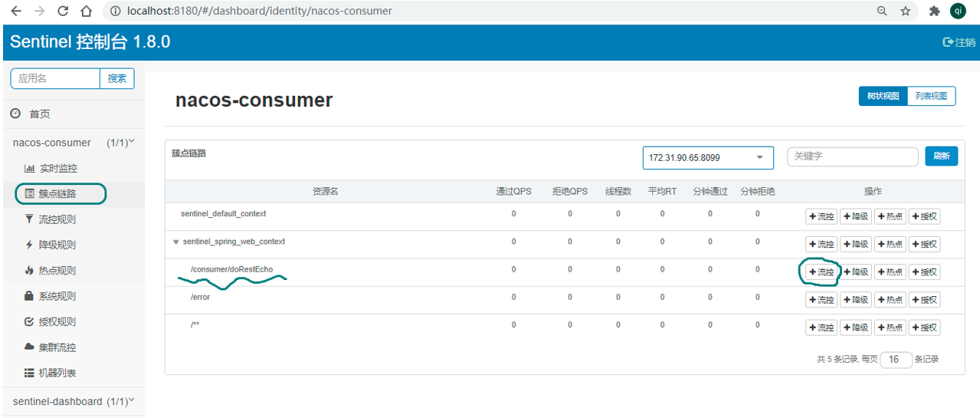Go back in browser history
The image size is (980, 418).
point(15,11)
